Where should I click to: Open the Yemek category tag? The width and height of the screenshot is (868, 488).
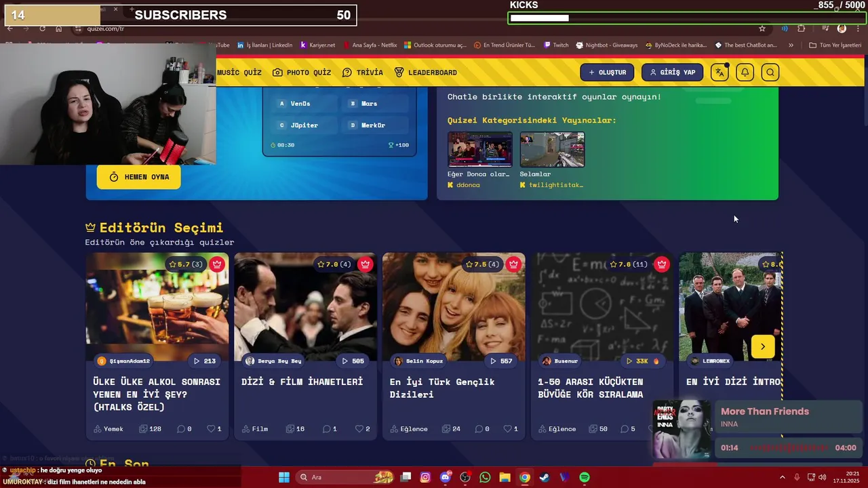tap(108, 429)
